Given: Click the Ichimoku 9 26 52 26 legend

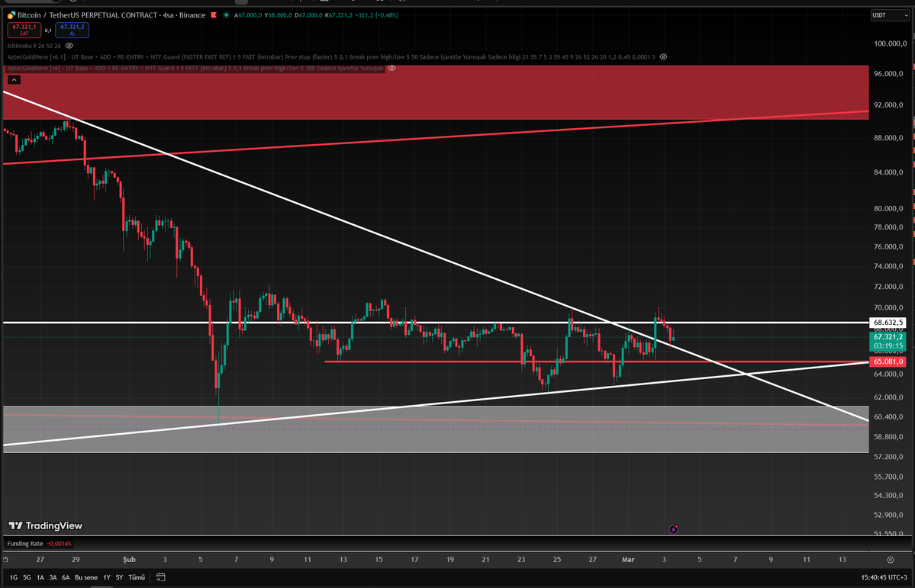Looking at the screenshot, I should (34, 46).
